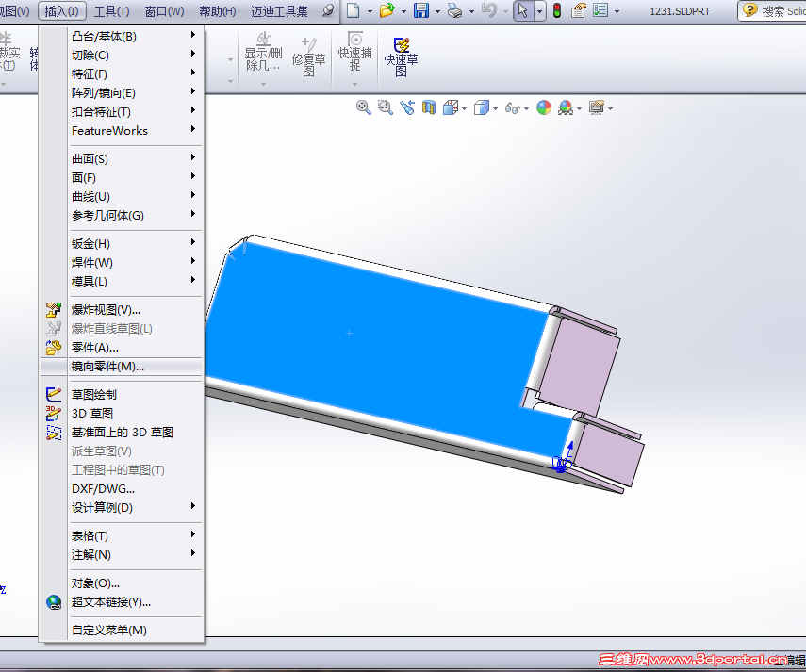Screen dimensions: 806x672
Task: Open the 凸台/基体(B) submenu
Action: [122, 37]
